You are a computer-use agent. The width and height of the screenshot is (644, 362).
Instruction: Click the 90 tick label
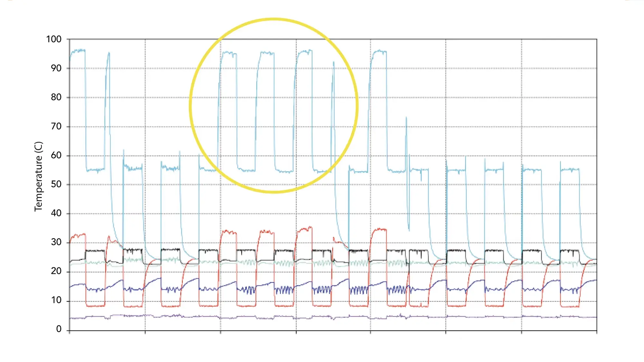[56, 68]
